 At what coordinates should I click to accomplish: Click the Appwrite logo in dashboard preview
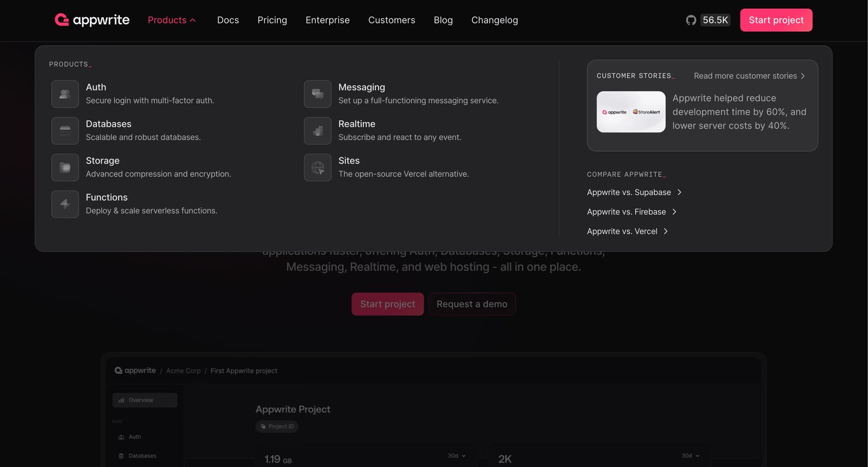click(x=135, y=371)
